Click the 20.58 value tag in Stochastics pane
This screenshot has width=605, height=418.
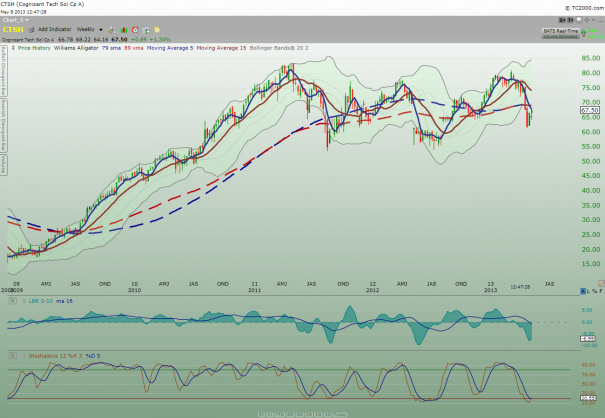[x=588, y=398]
